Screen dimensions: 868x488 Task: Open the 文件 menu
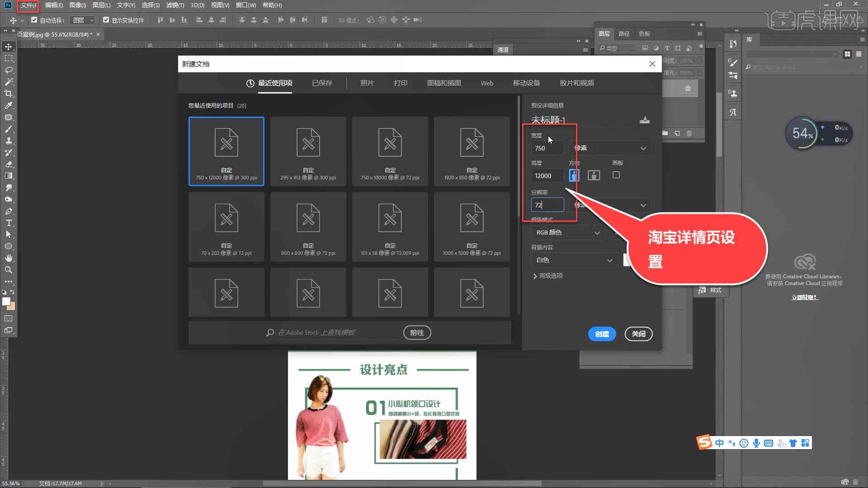click(28, 5)
